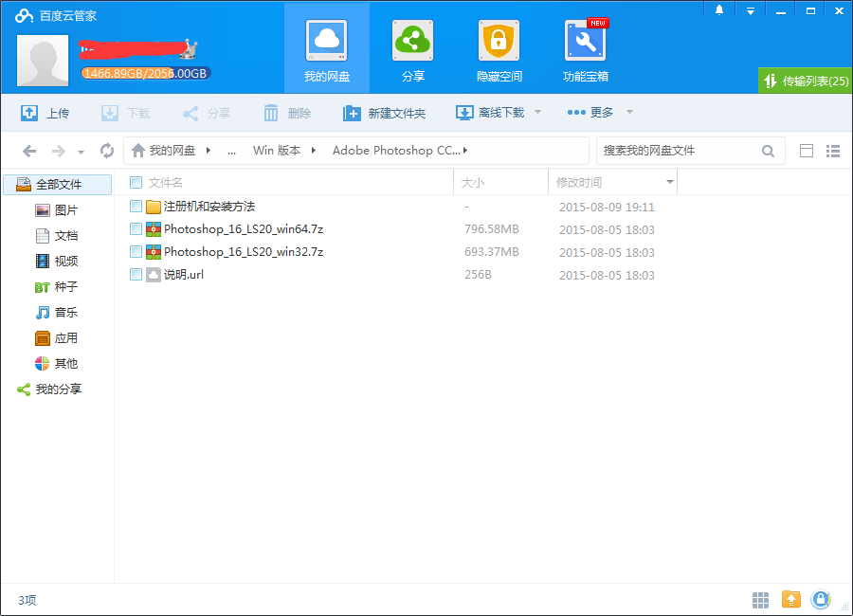Select file Photoshop_16_LS20_win64.7z
Image resolution: width=853 pixels, height=616 pixels.
point(244,229)
